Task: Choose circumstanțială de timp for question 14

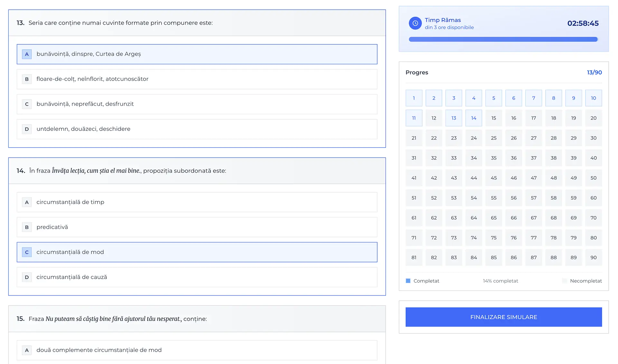Action: point(197,202)
